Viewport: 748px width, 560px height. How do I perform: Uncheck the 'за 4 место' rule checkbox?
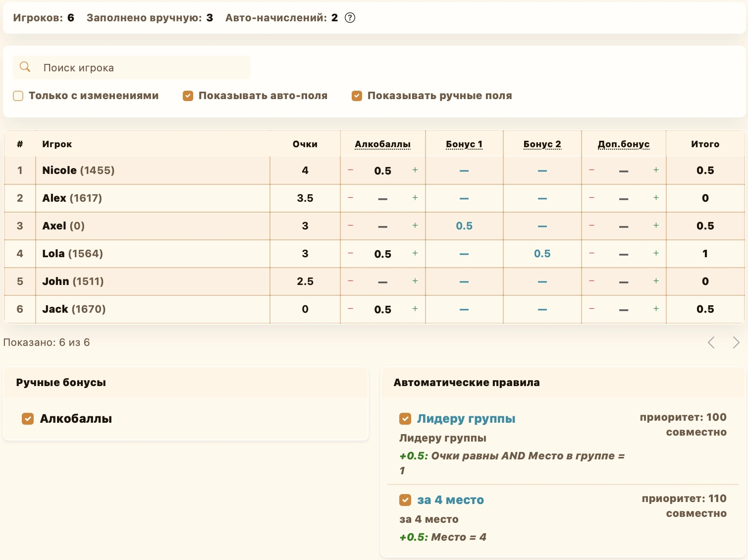405,500
